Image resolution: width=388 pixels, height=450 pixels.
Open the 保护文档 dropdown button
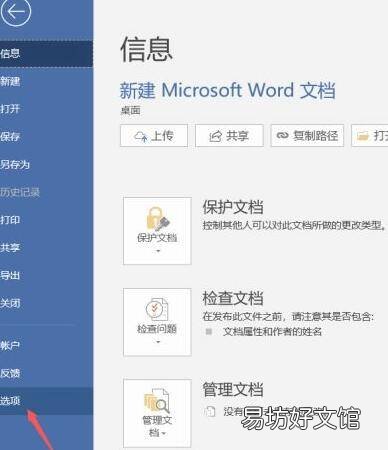pyautogui.click(x=157, y=231)
